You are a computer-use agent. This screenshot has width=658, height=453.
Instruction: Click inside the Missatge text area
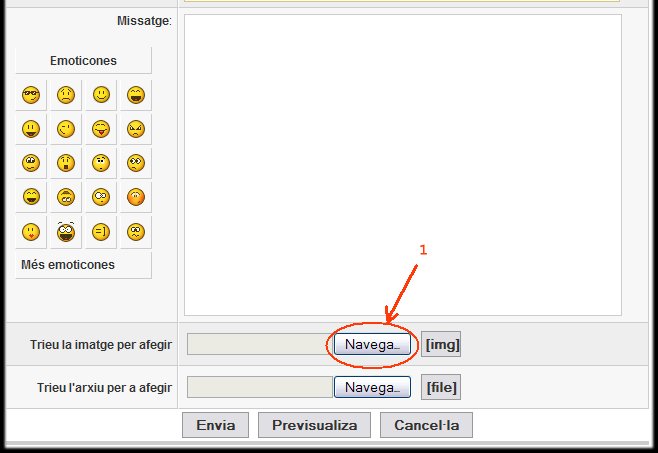(x=402, y=165)
